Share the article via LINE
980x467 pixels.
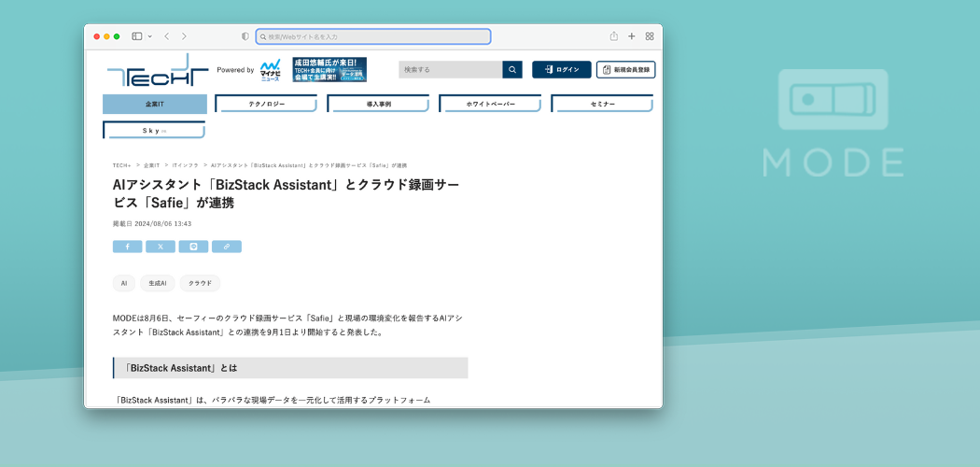[x=193, y=247]
